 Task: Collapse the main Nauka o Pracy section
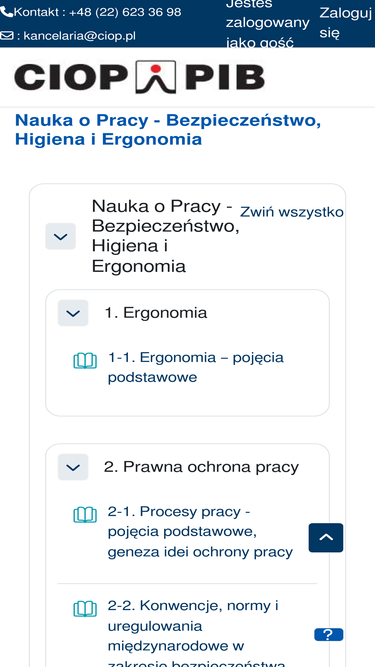pyautogui.click(x=60, y=236)
